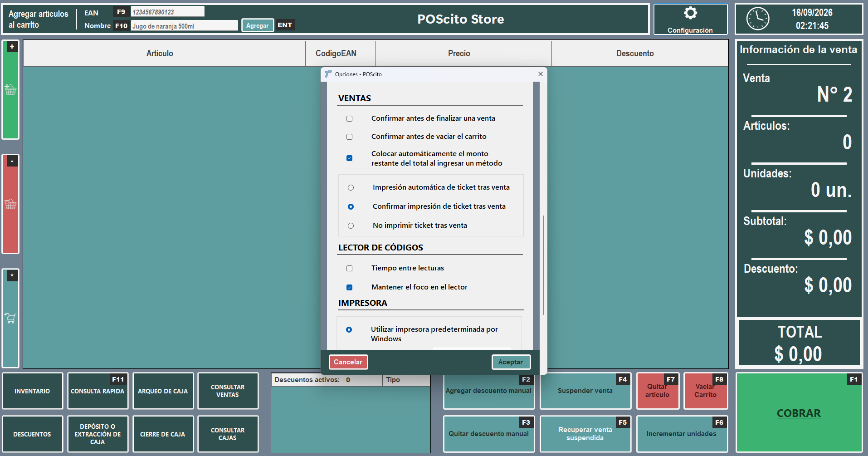
Task: Click the green add-to-basket plus icon
Action: (10, 89)
